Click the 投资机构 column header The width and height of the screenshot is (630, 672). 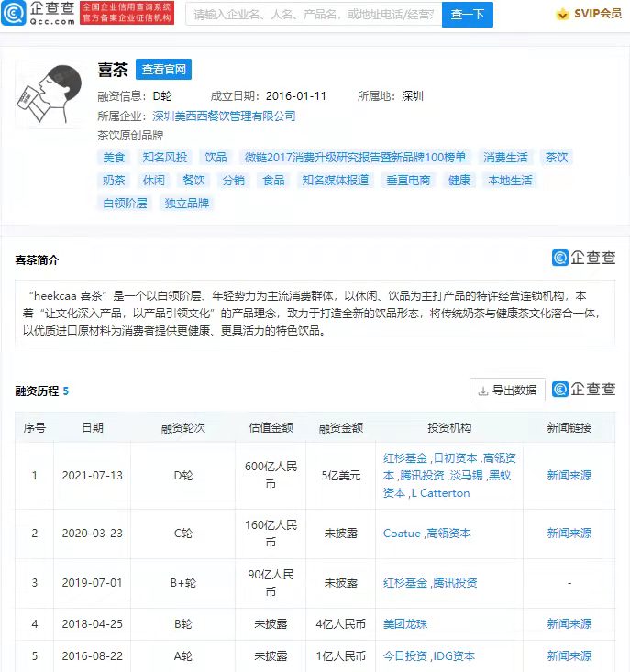449,428
